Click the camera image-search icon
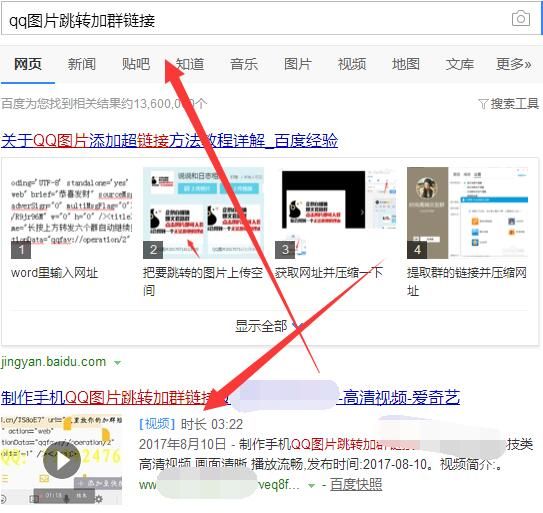The height and width of the screenshot is (513, 543). (521, 18)
